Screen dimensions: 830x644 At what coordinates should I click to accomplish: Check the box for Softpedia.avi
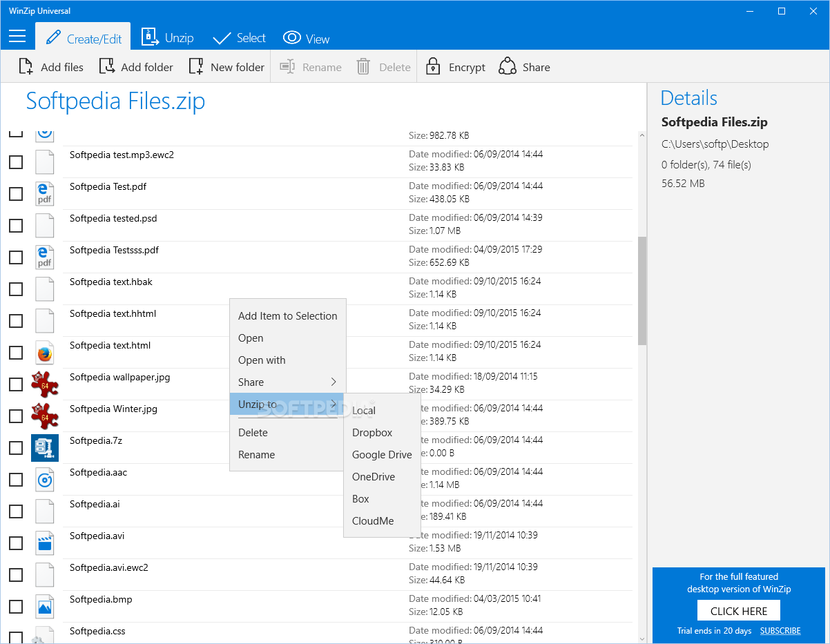pos(16,543)
